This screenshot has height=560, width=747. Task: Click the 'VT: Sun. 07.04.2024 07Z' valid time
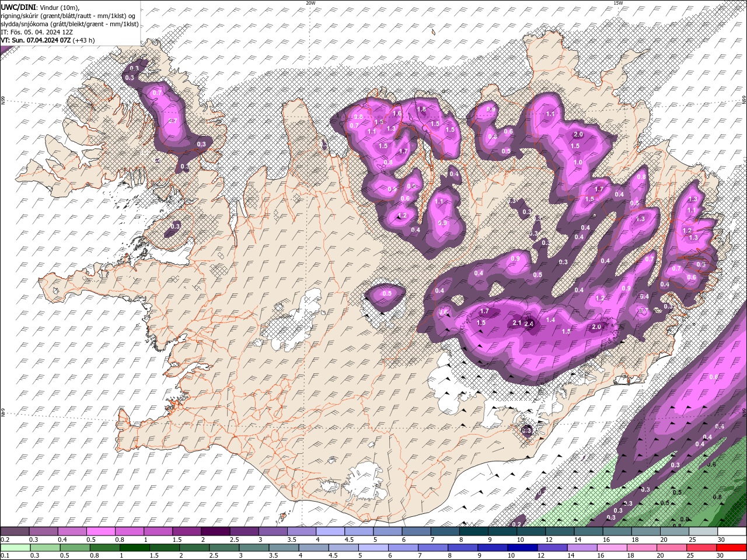click(36, 40)
